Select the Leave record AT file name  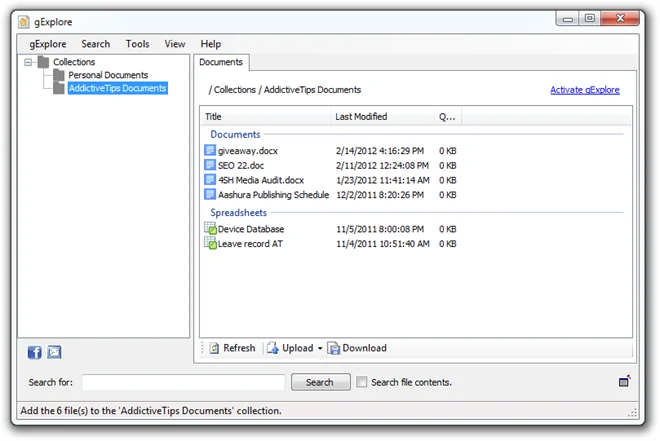[x=250, y=244]
